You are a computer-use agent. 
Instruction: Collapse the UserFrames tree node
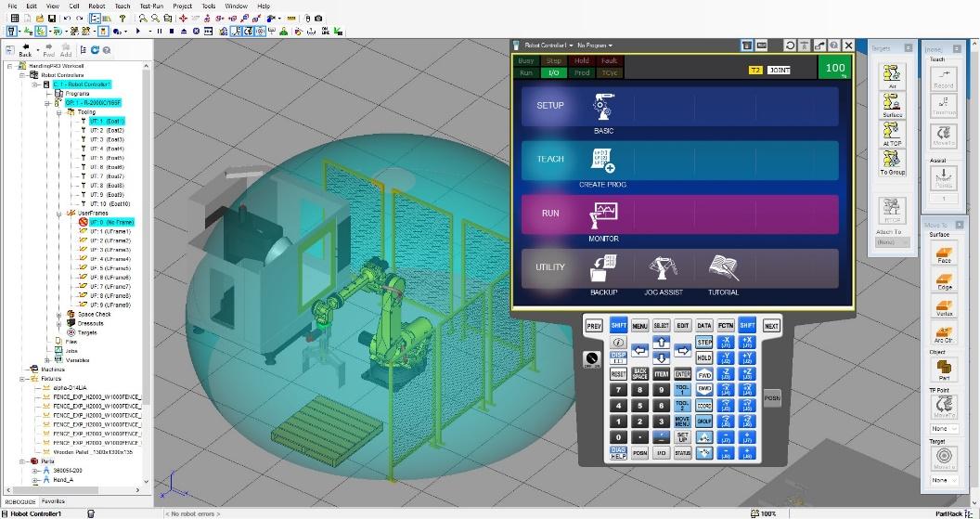59,214
